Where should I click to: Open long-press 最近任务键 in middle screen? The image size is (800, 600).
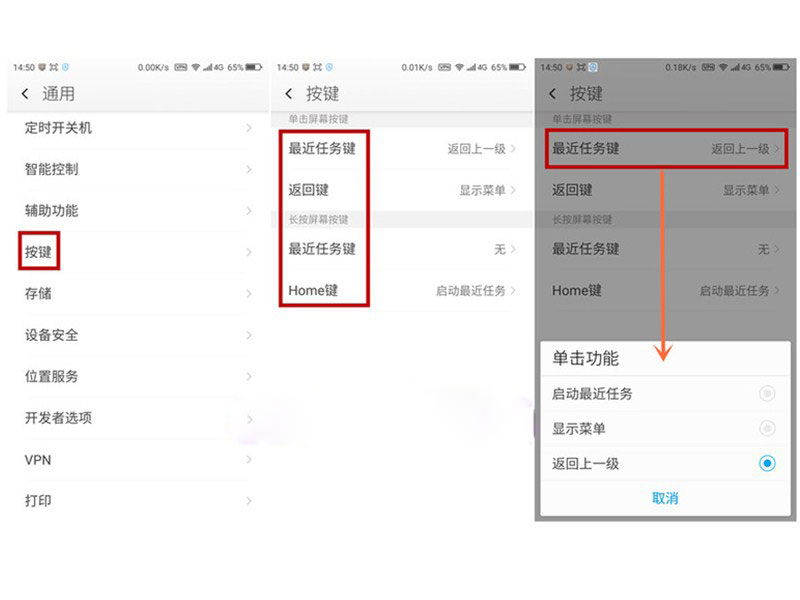pyautogui.click(x=402, y=249)
